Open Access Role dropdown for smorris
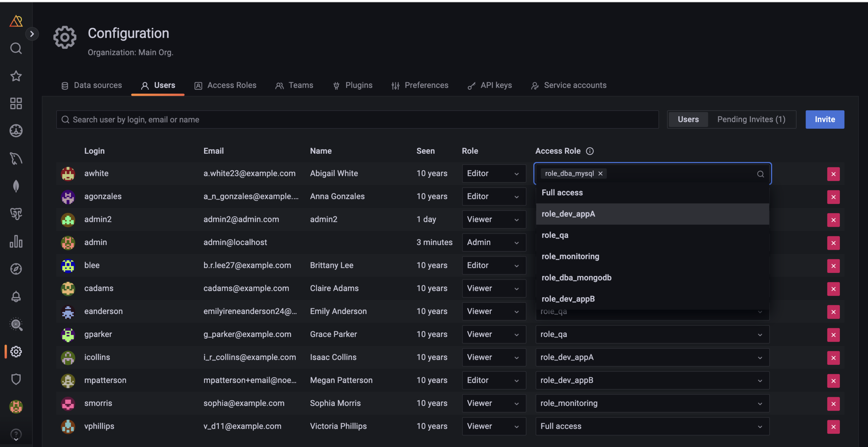This screenshot has width=868, height=447. click(652, 403)
